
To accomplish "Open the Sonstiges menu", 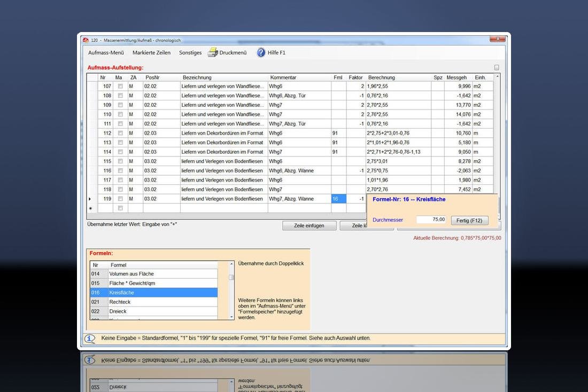I will [190, 53].
